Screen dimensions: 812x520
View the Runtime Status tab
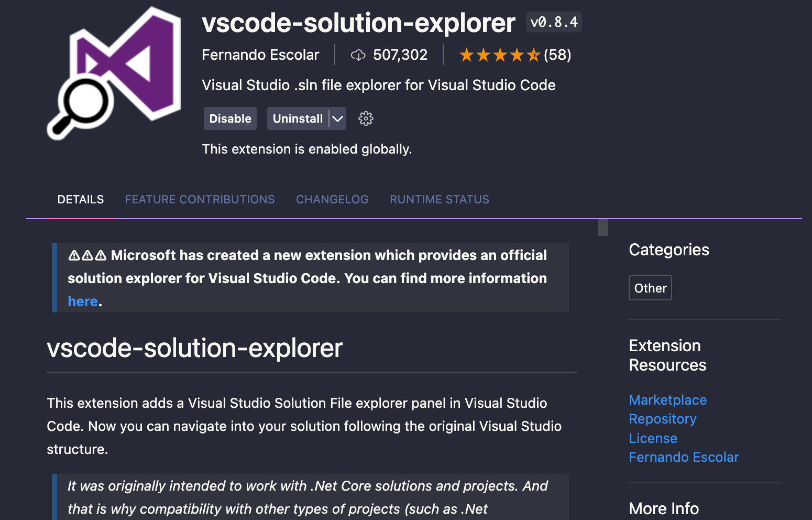439,199
